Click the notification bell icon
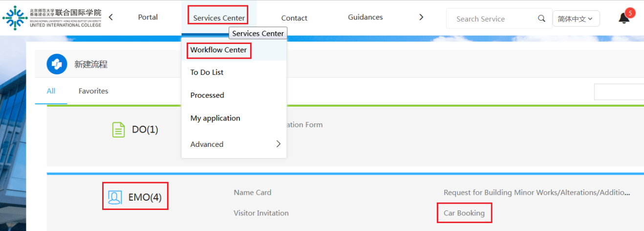This screenshot has width=644, height=231. (x=623, y=19)
